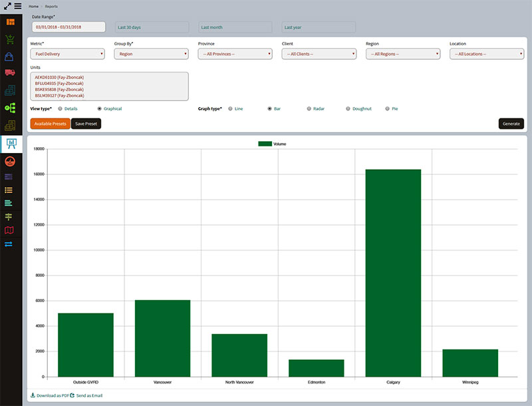532x406 pixels.
Task: Select unit BSKE95838 (Fay-Zboncak)
Action: point(59,90)
